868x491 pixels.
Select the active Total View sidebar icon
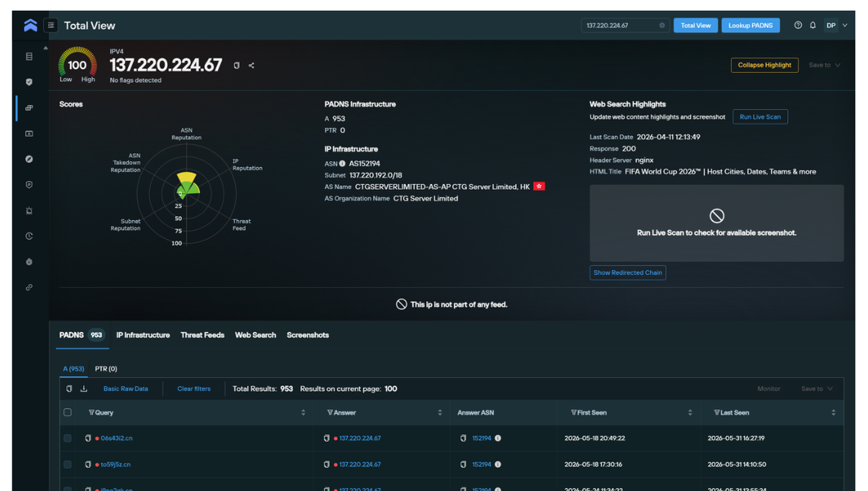point(29,107)
